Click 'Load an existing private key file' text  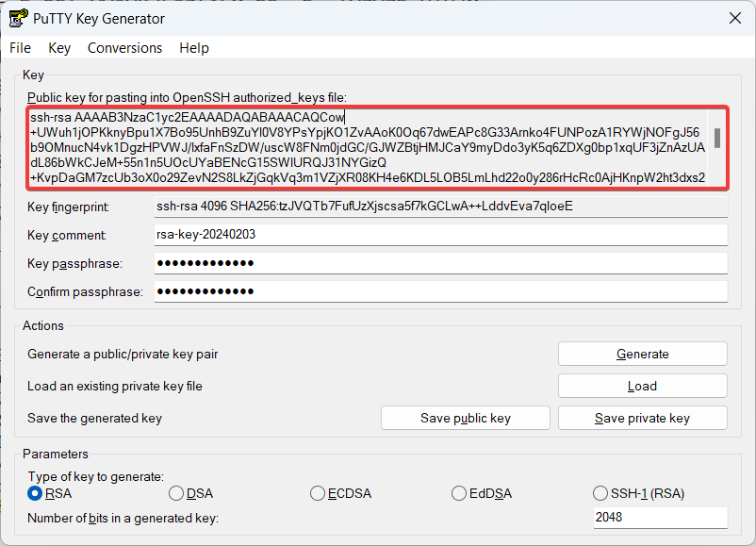(115, 387)
